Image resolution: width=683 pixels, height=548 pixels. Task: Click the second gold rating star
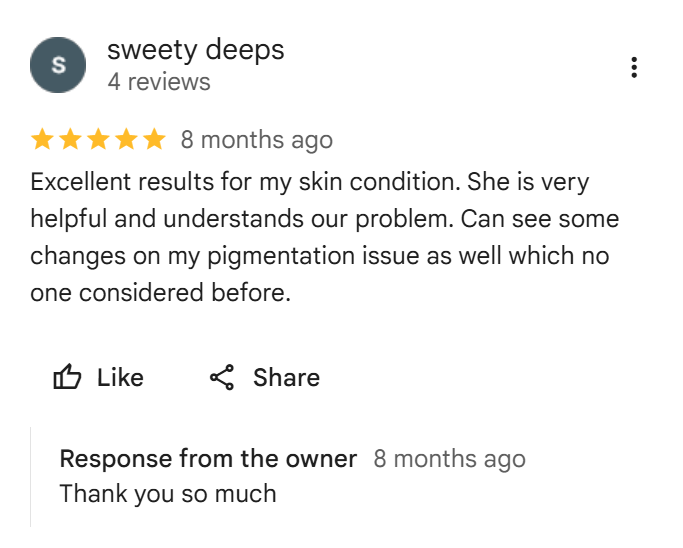[x=70, y=140]
